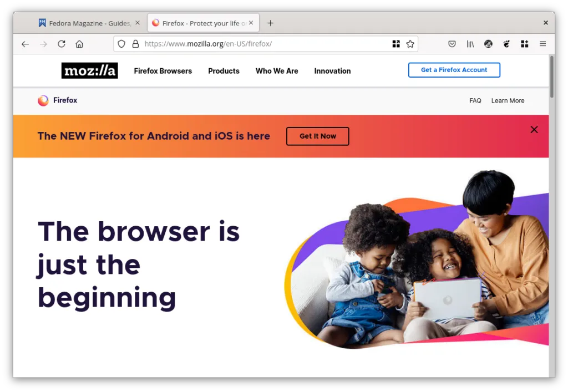The image size is (568, 392).
Task: Open the Products menu
Action: click(224, 71)
